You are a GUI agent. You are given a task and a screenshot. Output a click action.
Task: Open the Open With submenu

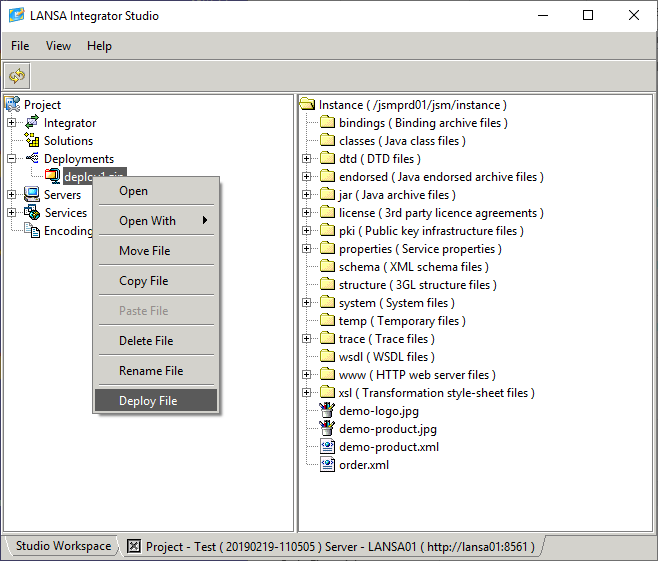point(156,221)
